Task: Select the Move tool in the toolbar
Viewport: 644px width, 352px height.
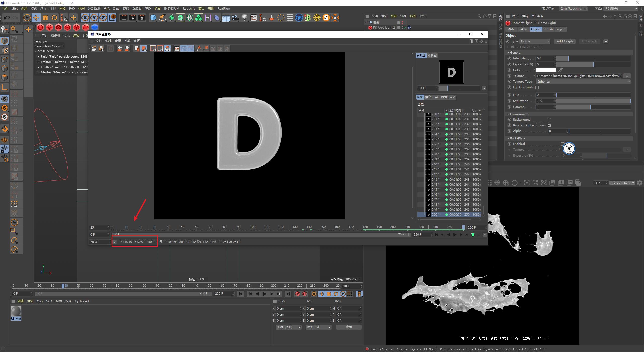Action: point(36,18)
